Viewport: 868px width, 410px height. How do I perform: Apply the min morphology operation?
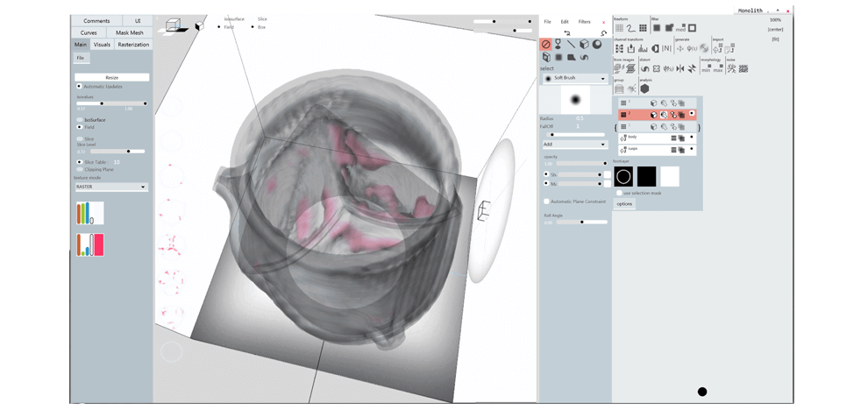point(707,68)
